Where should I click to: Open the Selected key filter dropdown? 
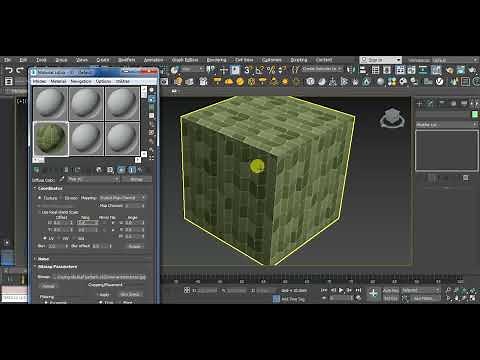pyautogui.click(x=420, y=290)
